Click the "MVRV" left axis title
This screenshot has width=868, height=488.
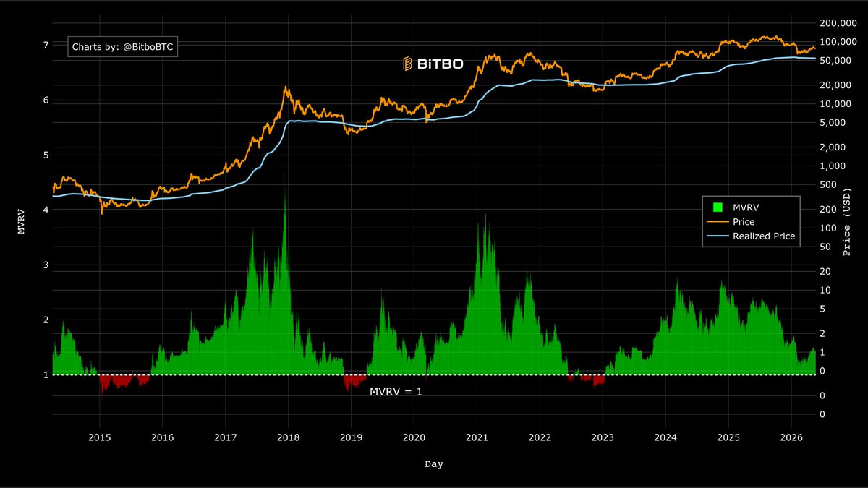(x=20, y=222)
